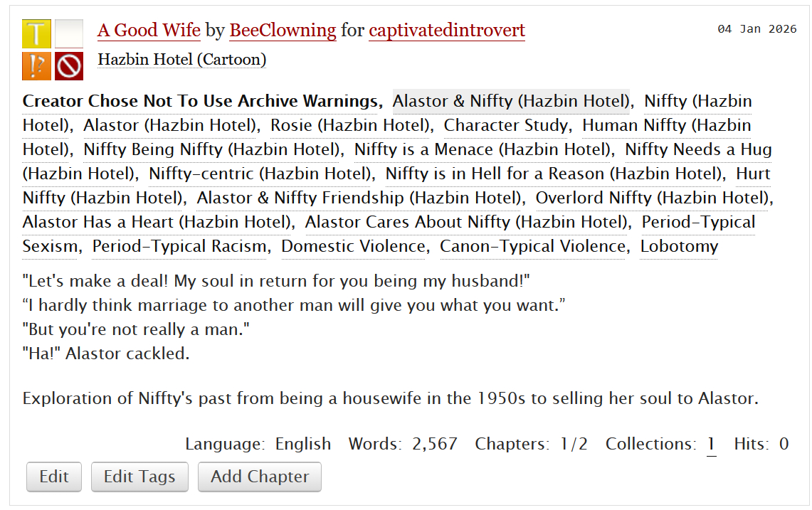Click the red work-in-progress circle icon

coord(69,66)
